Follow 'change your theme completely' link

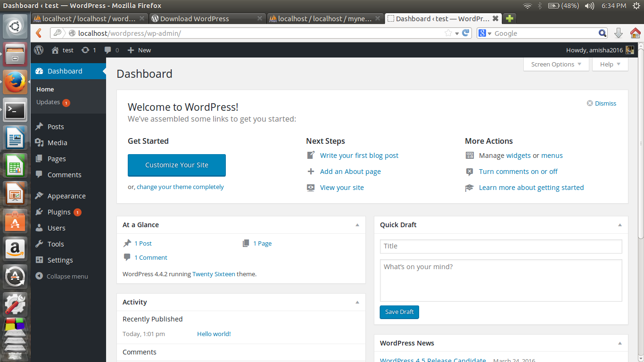(x=180, y=187)
